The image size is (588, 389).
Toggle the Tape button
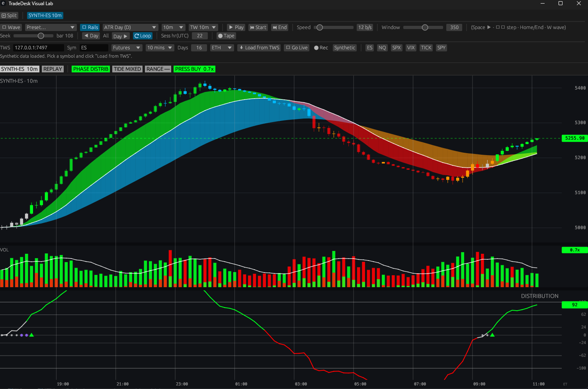click(x=226, y=36)
